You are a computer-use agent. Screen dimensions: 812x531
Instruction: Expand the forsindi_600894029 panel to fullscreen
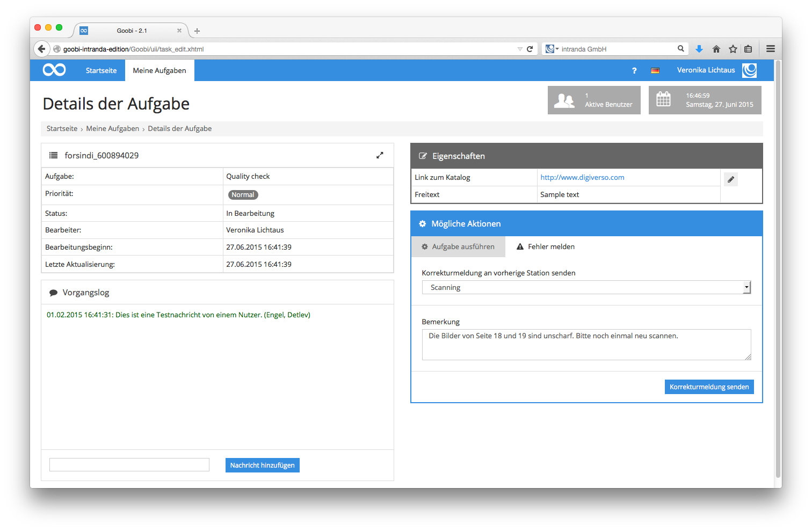point(380,155)
